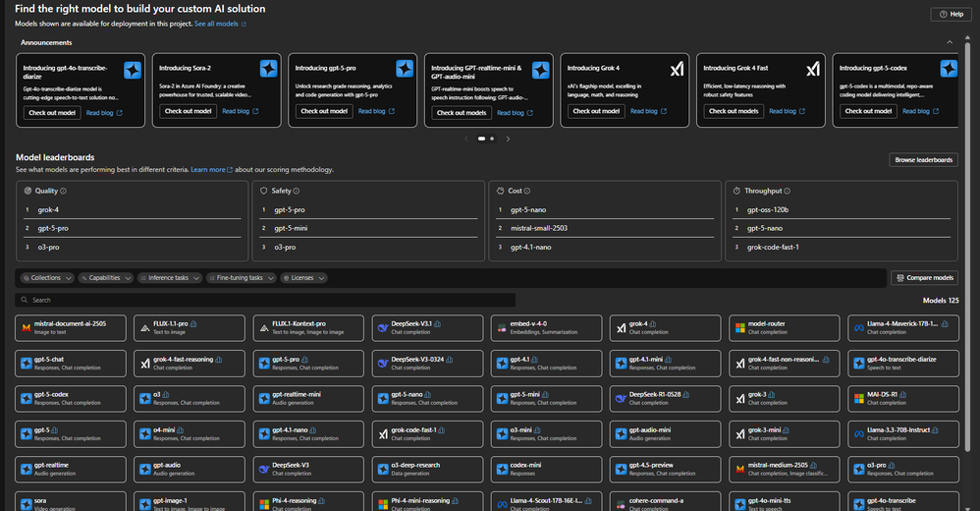Click Compare models button
The width and height of the screenshot is (980, 511).
coord(924,278)
